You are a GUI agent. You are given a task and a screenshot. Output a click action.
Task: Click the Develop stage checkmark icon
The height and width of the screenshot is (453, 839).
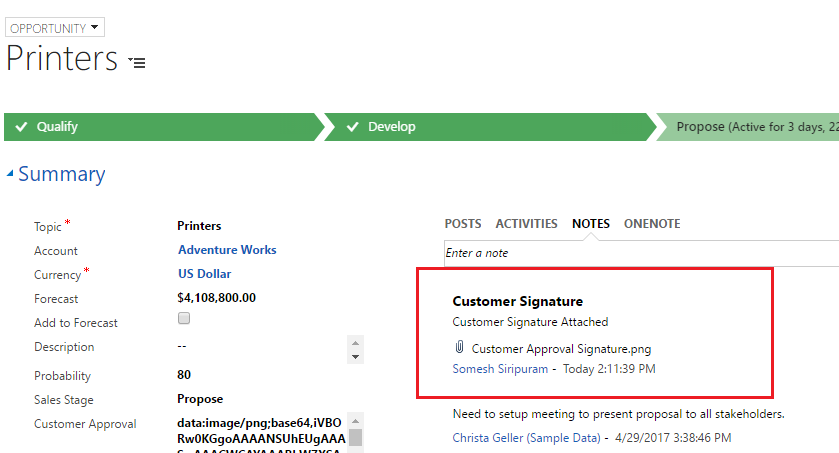coord(352,127)
